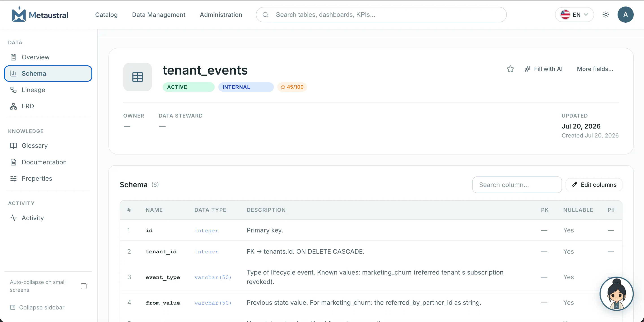Image resolution: width=644 pixels, height=322 pixels.
Task: Click the Metaustral logo
Action: pyautogui.click(x=40, y=15)
